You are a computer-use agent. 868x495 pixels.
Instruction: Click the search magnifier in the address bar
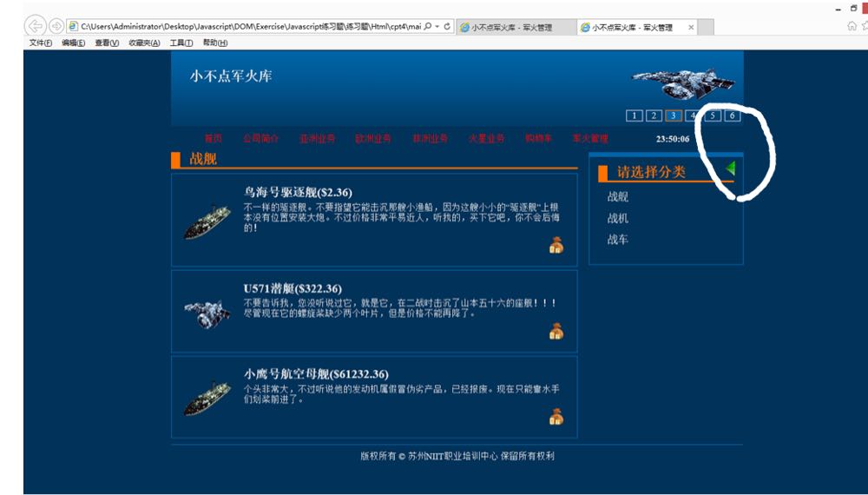pos(427,26)
